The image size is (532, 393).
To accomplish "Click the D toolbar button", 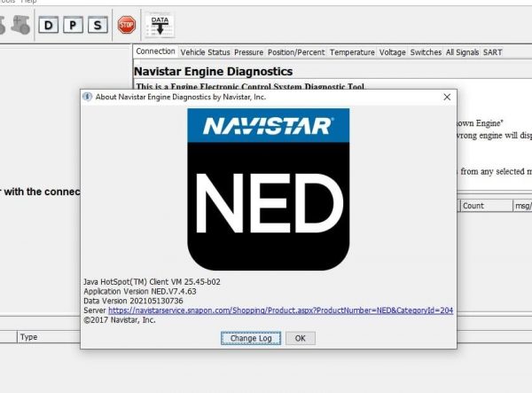I will click(49, 25).
